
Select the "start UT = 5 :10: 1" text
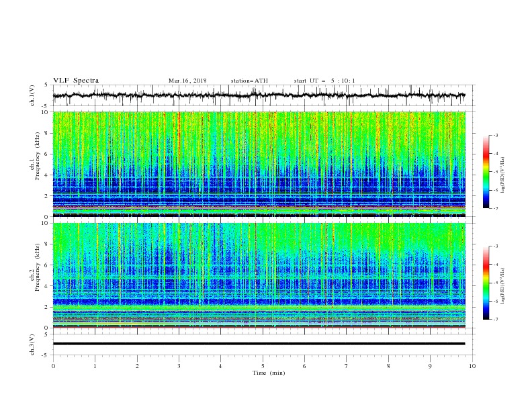tap(324, 81)
